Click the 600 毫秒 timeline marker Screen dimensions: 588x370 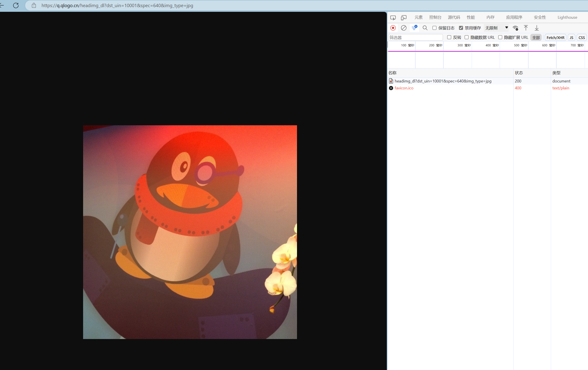click(x=548, y=45)
